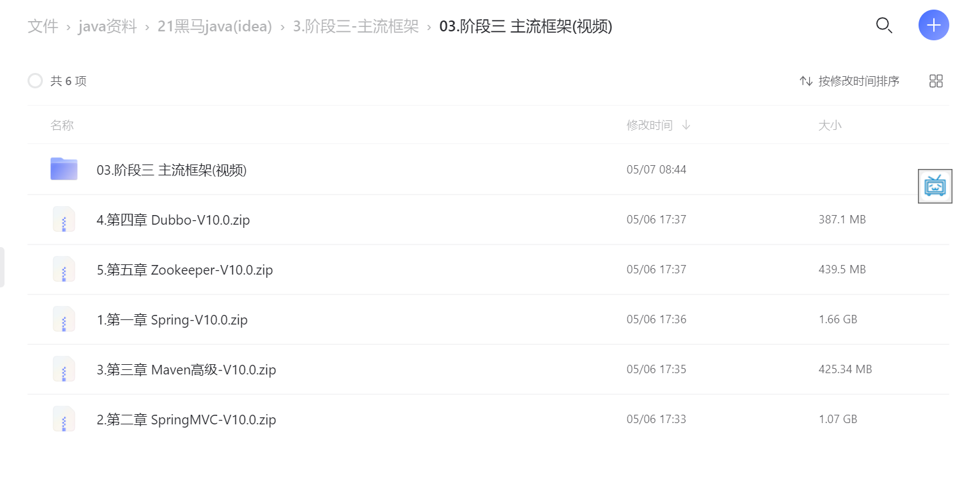Click the zip icon for SpringMVC-V10.0.zip
The image size is (980, 489).
click(x=64, y=419)
